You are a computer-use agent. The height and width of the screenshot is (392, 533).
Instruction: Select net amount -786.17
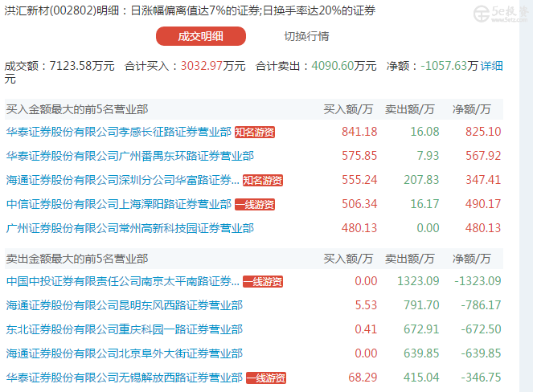[x=481, y=305]
